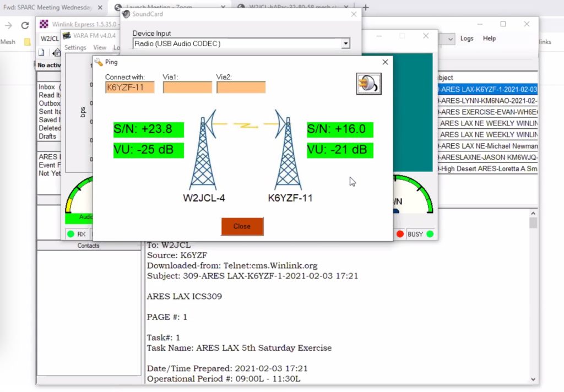Click the 'Event F' folder entry in Winlink
This screenshot has width=564, height=392.
[50, 165]
